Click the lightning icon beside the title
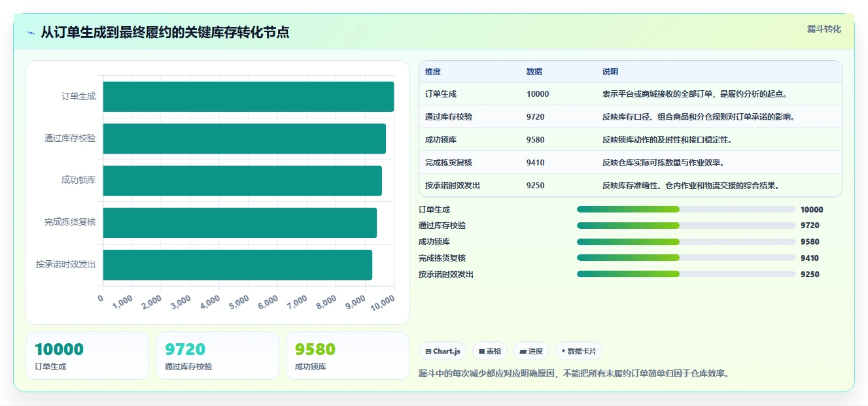 coord(31,33)
